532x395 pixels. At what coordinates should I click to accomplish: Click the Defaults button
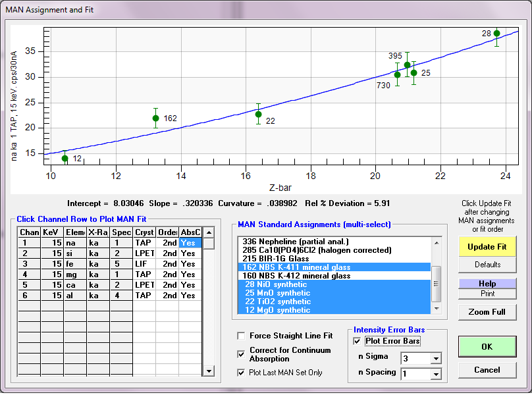(x=487, y=265)
